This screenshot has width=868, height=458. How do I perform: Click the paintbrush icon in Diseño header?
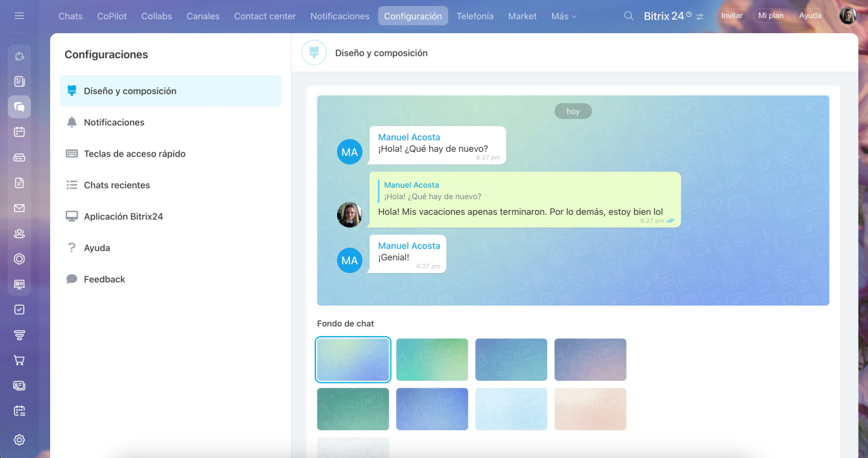point(314,52)
